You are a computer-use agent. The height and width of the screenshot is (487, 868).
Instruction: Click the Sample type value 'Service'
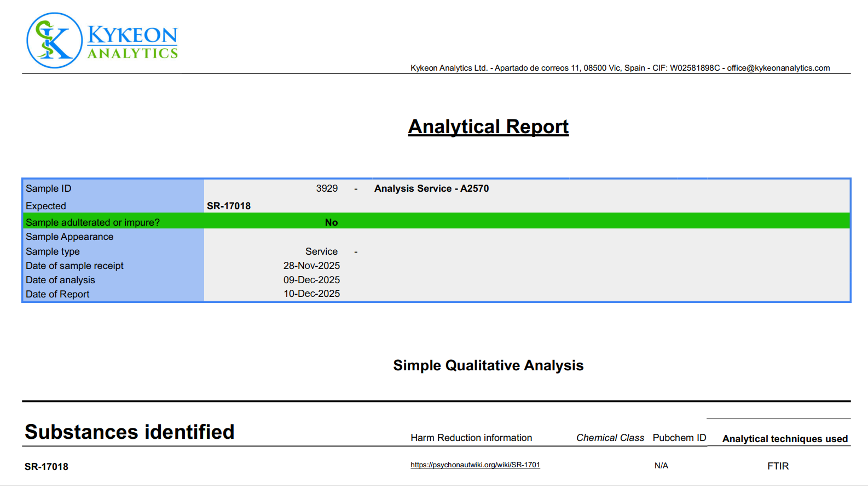321,251
